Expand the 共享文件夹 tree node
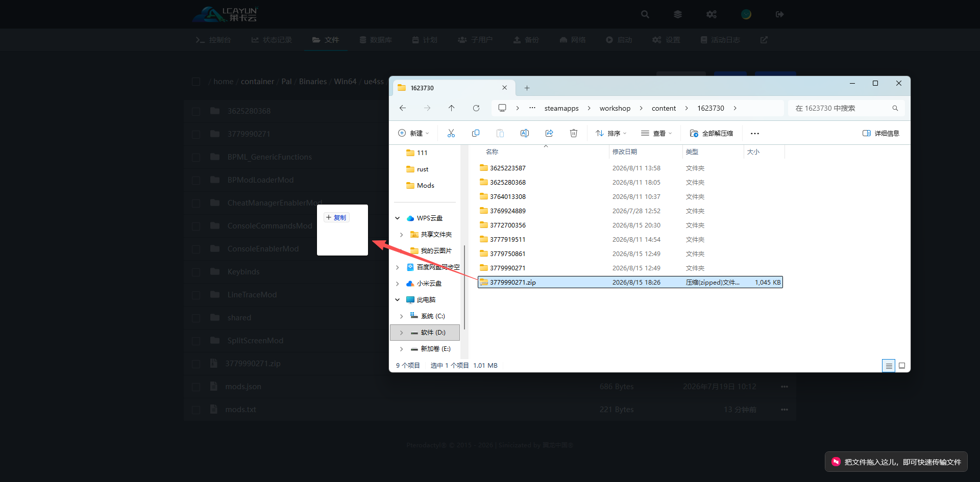980x482 pixels. click(x=402, y=235)
